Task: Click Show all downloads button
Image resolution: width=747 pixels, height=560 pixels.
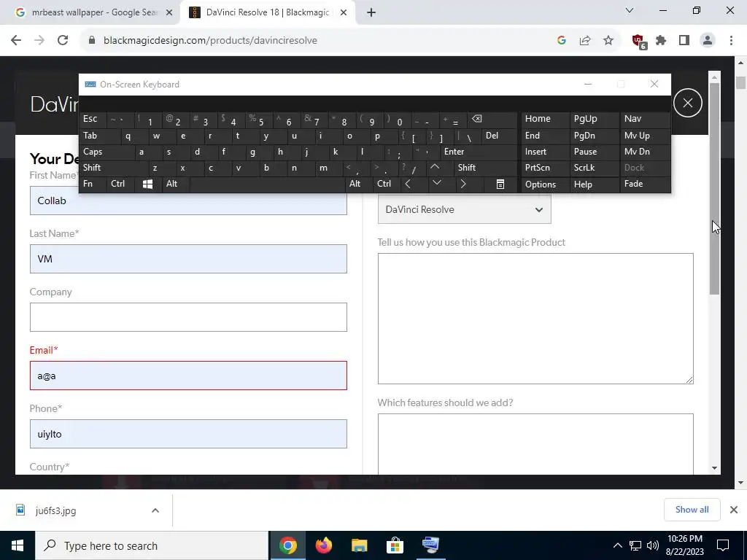Action: [692, 510]
